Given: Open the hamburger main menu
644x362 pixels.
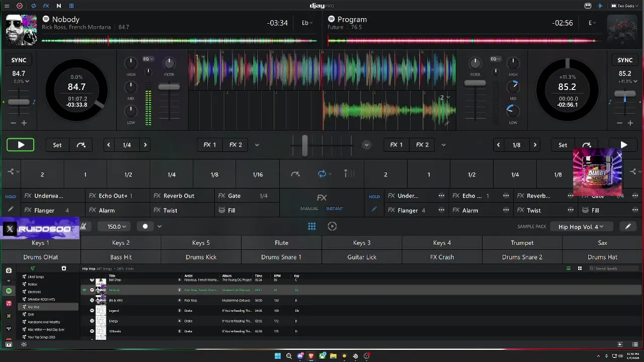Looking at the screenshot, I should pos(7,6).
